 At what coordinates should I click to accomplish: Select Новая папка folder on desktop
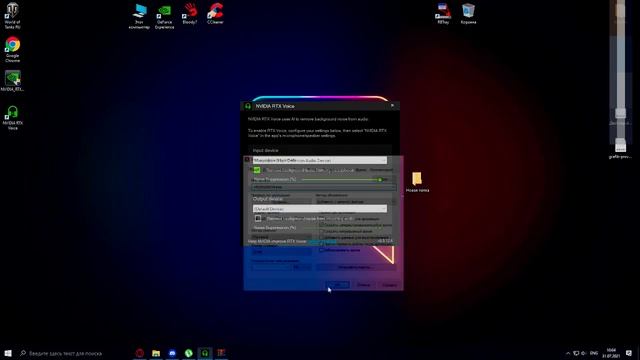[x=417, y=182]
